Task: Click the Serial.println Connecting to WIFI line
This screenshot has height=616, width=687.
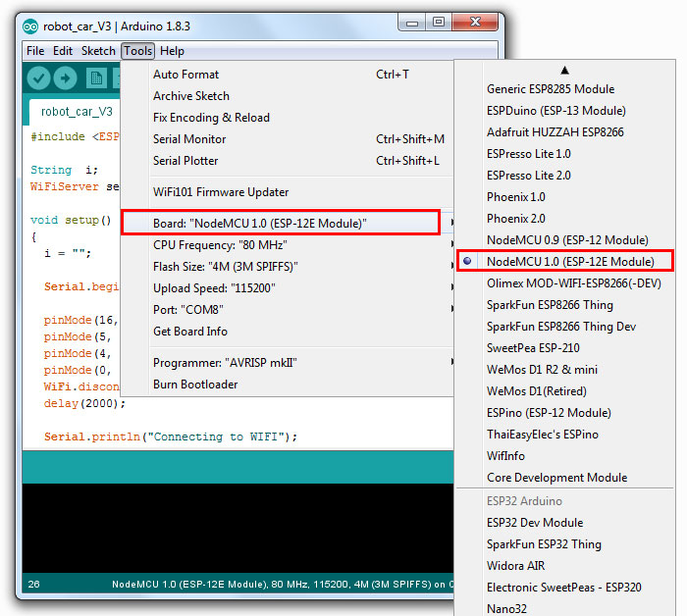Action: 171,436
